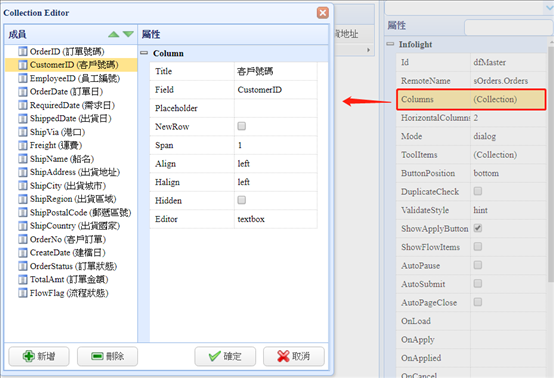
Task: Click the ShipCountry column icon
Action: 23,226
